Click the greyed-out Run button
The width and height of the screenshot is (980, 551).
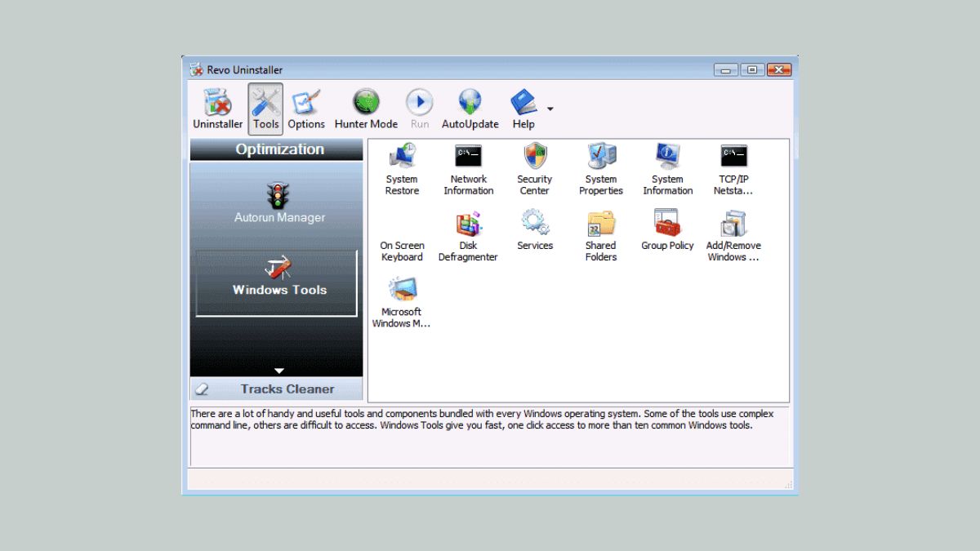tap(420, 109)
